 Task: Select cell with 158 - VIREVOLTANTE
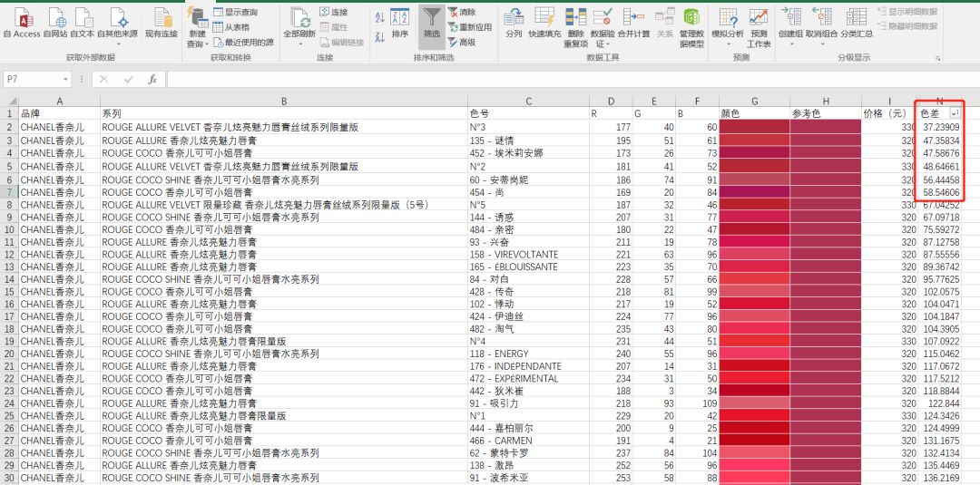tap(529, 255)
